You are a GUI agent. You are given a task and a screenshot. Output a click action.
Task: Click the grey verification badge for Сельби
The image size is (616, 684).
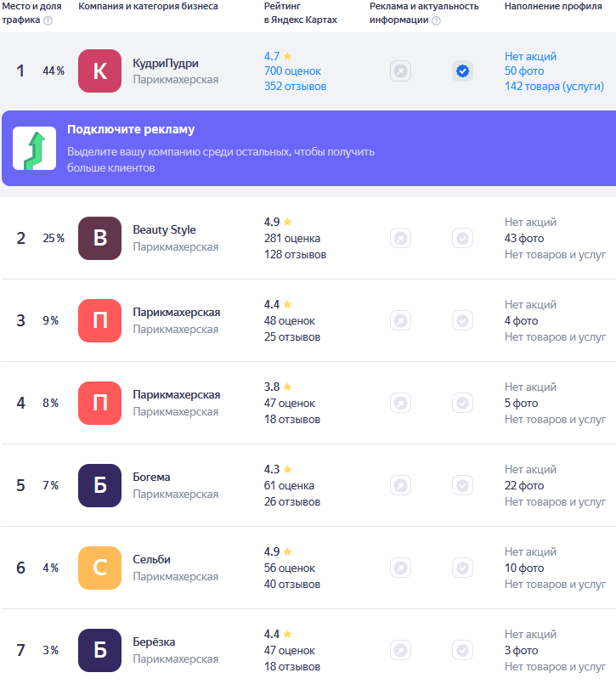pos(462,568)
